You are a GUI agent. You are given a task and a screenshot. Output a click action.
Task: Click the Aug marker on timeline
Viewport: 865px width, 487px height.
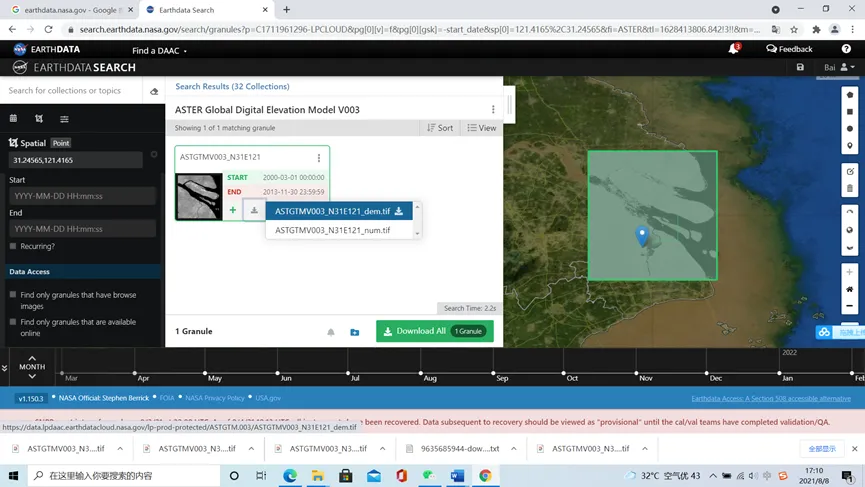click(x=421, y=373)
